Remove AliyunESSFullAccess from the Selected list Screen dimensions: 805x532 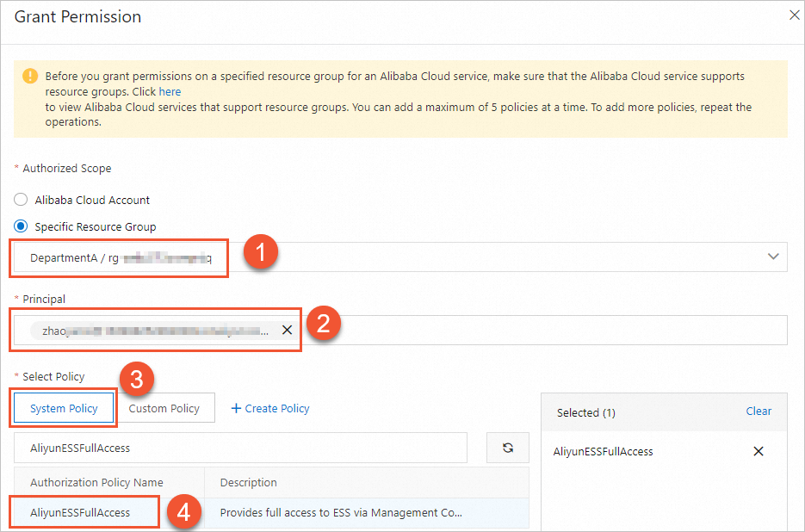click(x=759, y=451)
